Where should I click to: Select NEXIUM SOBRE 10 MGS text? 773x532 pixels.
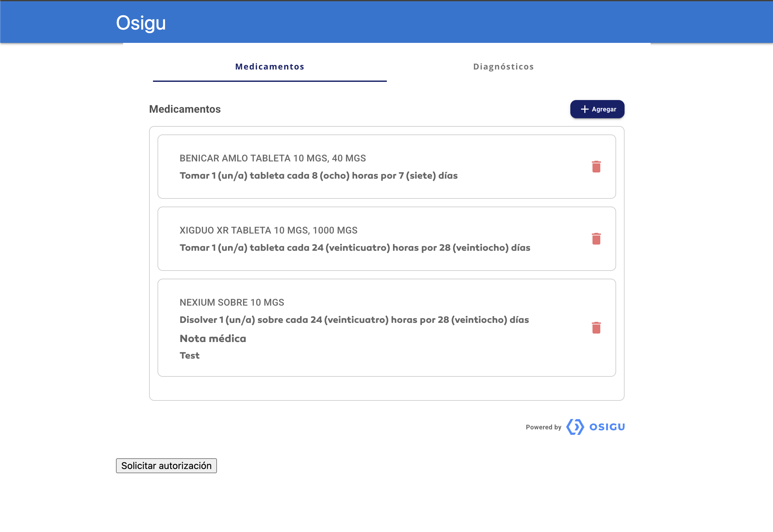[232, 302]
